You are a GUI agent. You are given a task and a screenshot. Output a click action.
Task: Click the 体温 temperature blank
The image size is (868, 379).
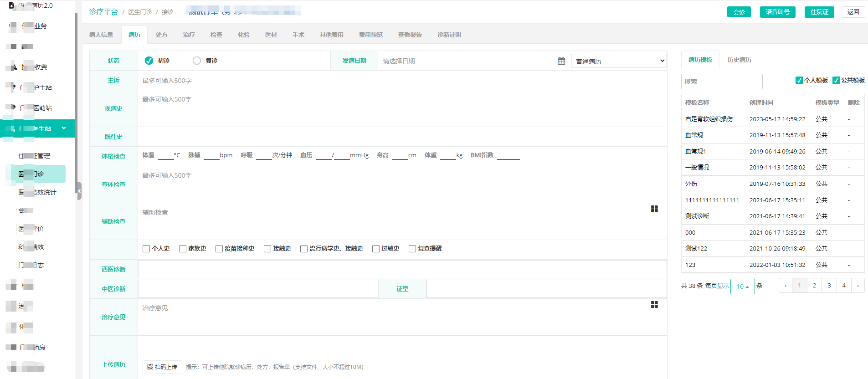[x=165, y=156]
